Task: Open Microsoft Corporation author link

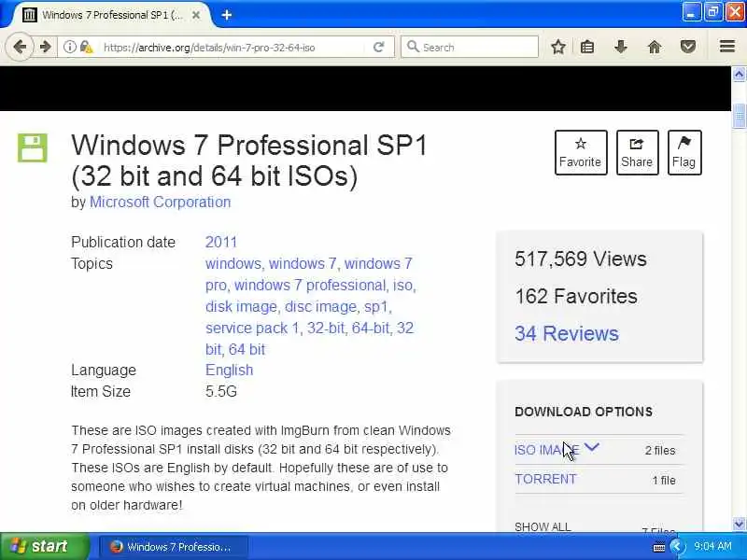Action: pyautogui.click(x=160, y=202)
